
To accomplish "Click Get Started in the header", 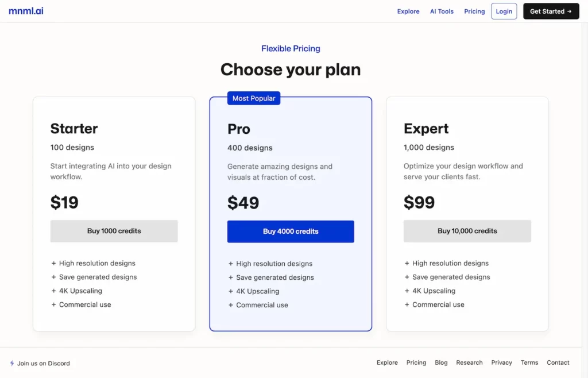I will [x=551, y=11].
